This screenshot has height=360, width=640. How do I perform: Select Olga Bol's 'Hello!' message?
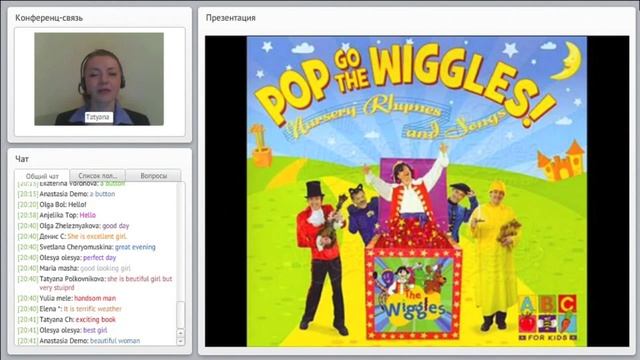point(52,204)
